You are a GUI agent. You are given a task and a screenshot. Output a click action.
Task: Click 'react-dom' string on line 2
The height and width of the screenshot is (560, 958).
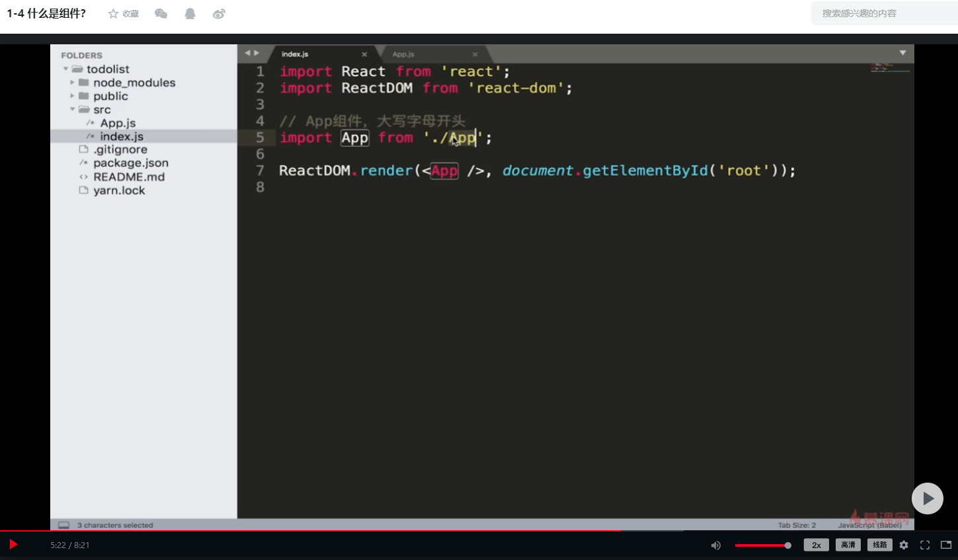pos(516,88)
